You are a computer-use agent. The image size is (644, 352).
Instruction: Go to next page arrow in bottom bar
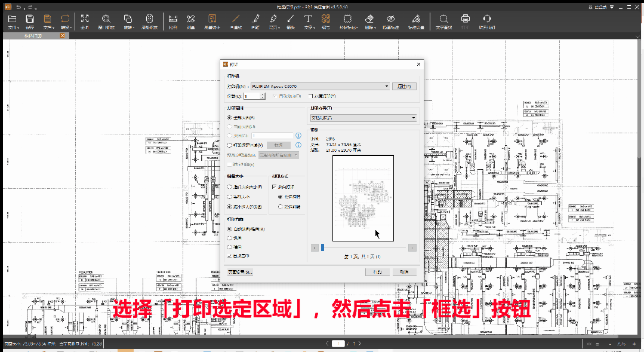(x=360, y=344)
